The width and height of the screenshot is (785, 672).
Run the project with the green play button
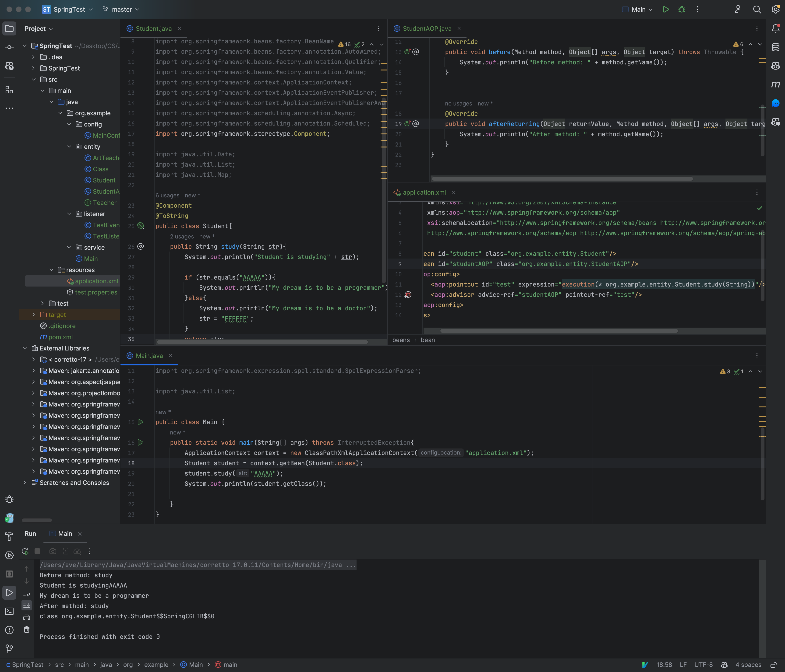[x=666, y=10]
